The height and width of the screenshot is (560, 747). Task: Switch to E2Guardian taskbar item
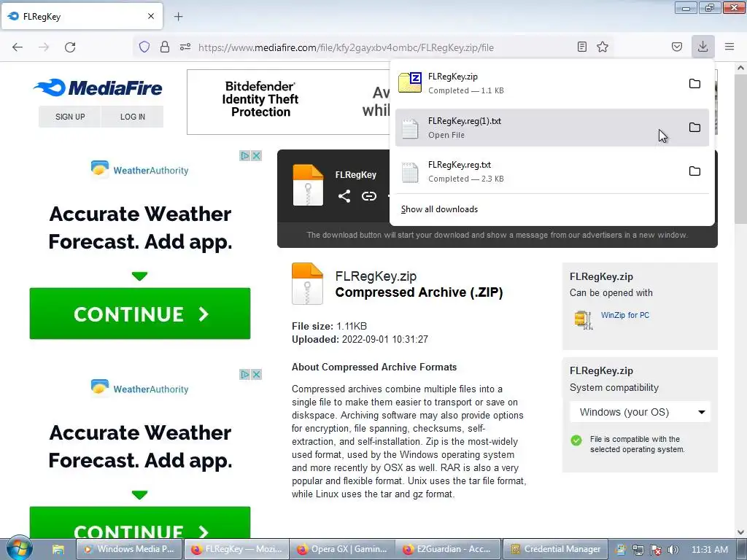(448, 549)
